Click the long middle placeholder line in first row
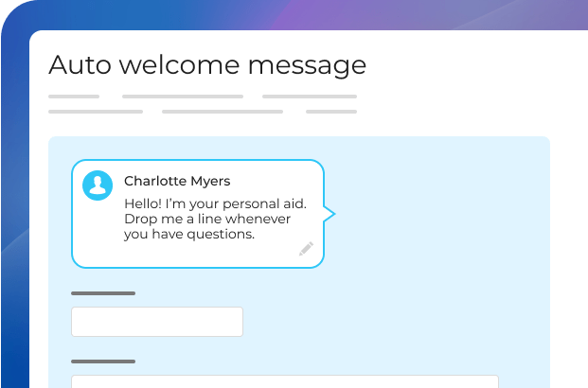 point(183,97)
